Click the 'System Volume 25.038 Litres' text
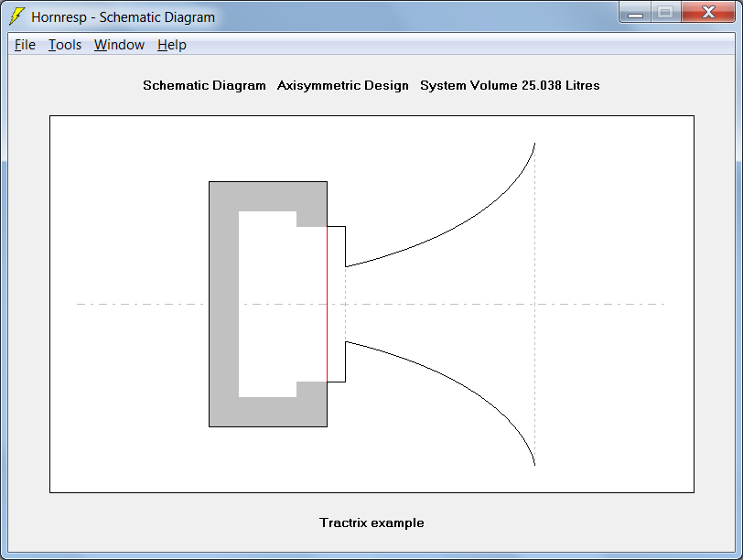This screenshot has height=560, width=743. [x=510, y=85]
